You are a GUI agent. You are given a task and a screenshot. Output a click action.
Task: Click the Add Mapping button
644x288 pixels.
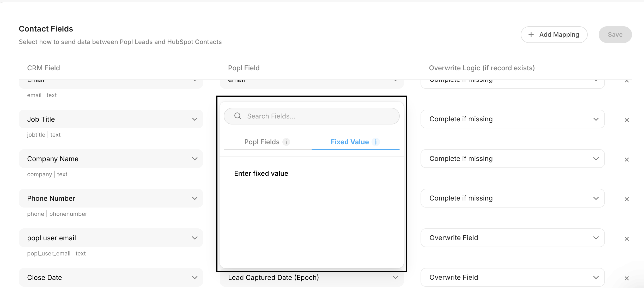(x=554, y=35)
